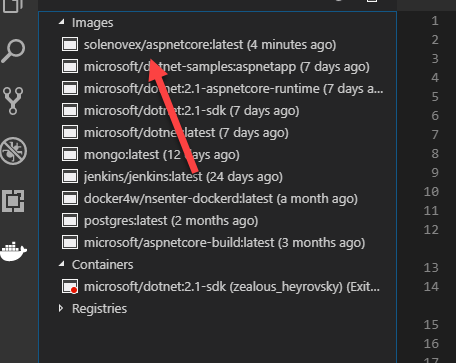Open the Explorer files icon
This screenshot has height=363, width=456.
point(13,5)
